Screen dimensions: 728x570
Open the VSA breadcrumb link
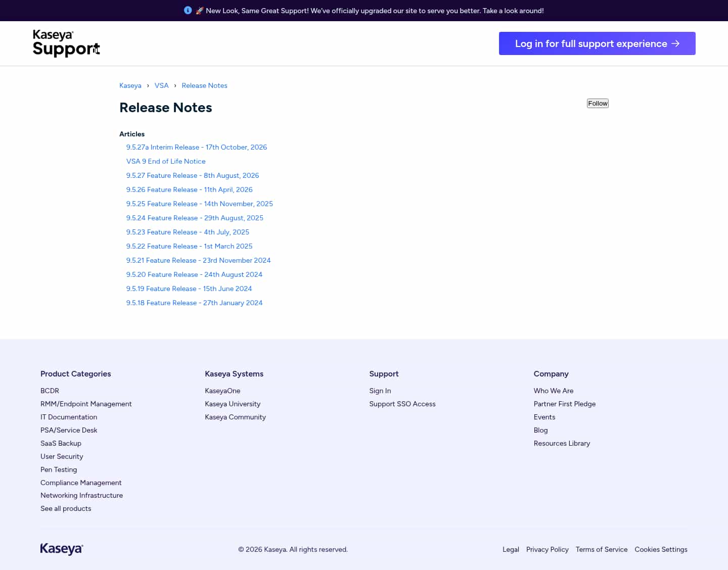point(162,85)
